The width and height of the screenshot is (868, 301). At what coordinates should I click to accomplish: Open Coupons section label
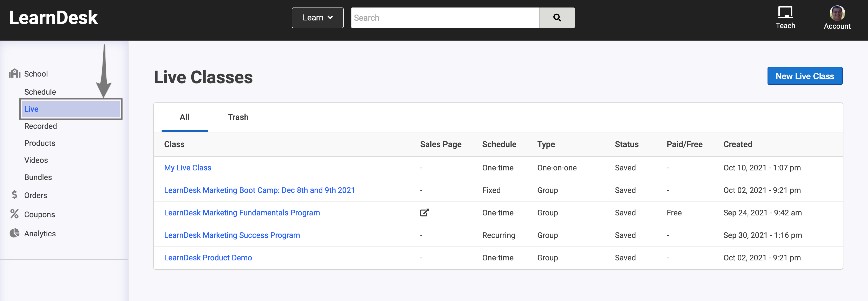39,215
